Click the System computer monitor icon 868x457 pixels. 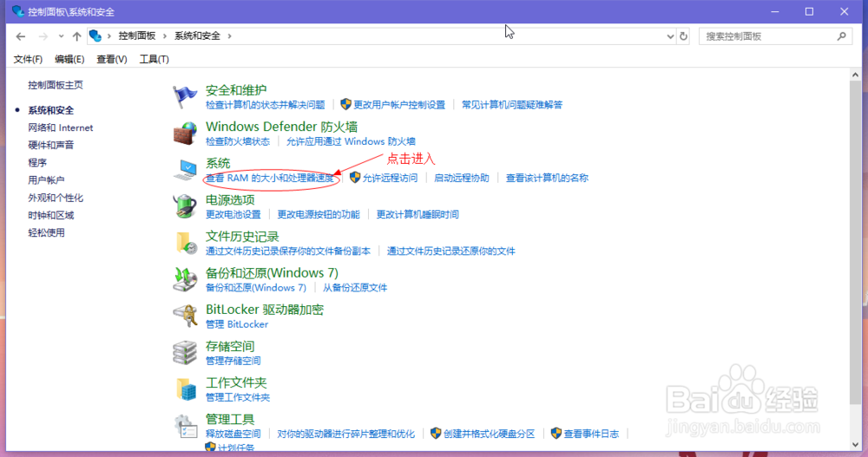point(185,170)
